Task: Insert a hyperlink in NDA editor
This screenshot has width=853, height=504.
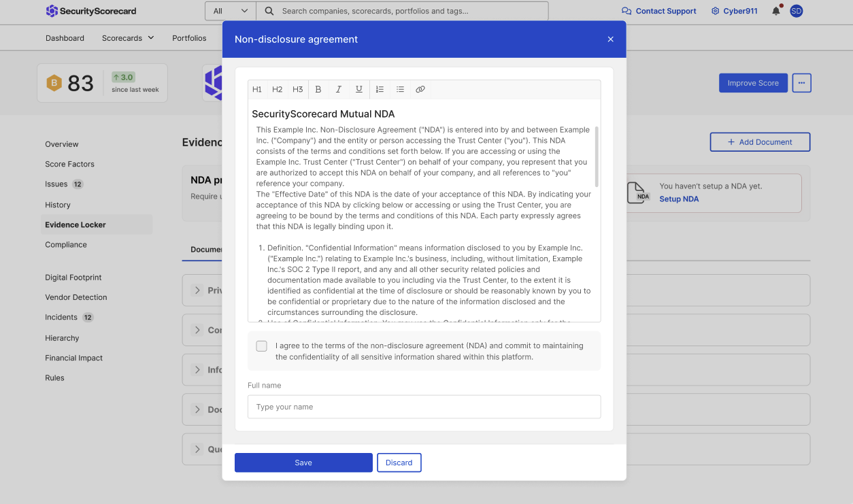Action: point(420,89)
